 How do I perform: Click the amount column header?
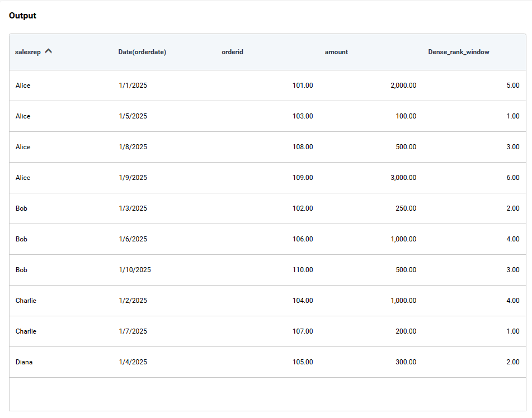coord(336,52)
